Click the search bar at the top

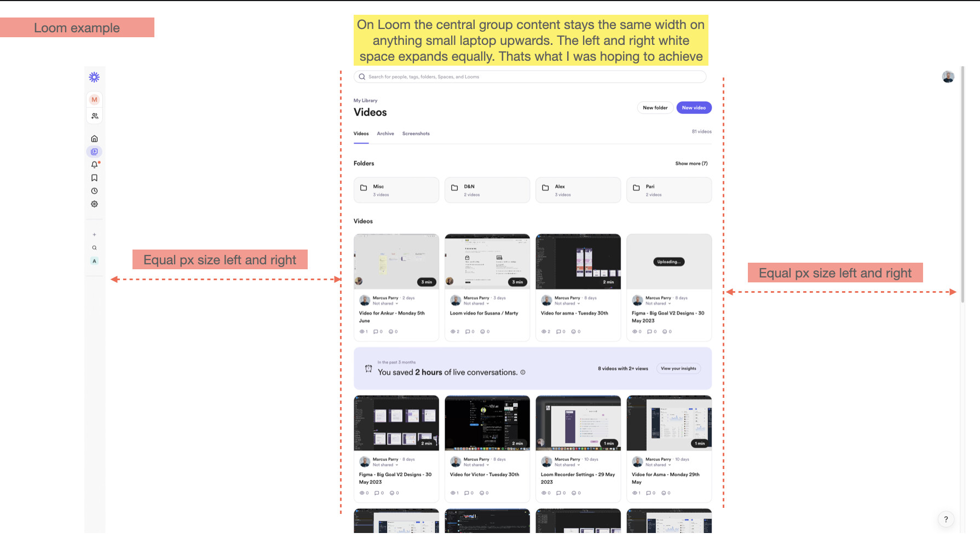[529, 77]
